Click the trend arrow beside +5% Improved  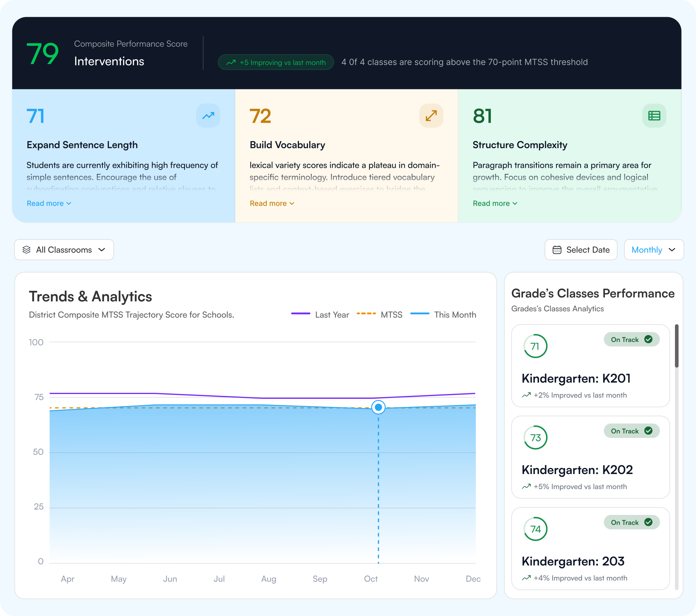coord(526,487)
